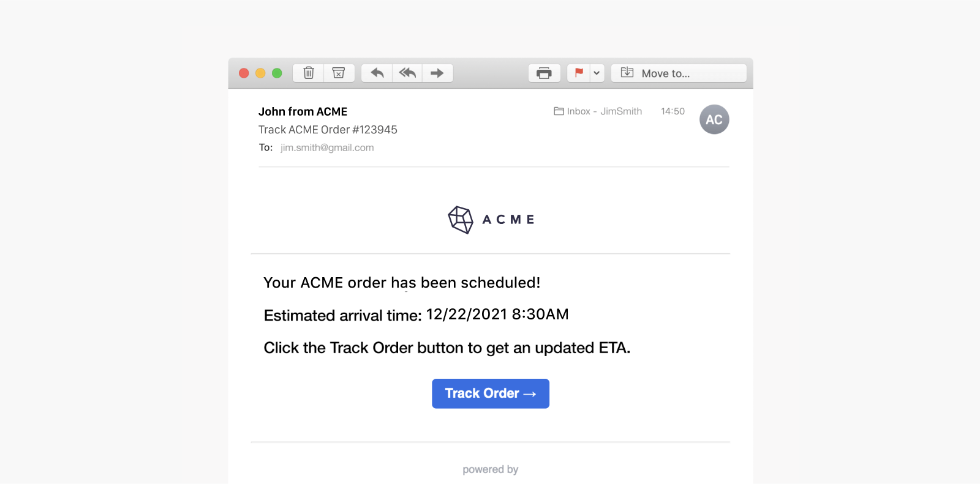This screenshot has height=484, width=980.
Task: Reply to John from ACME
Action: coord(377,73)
